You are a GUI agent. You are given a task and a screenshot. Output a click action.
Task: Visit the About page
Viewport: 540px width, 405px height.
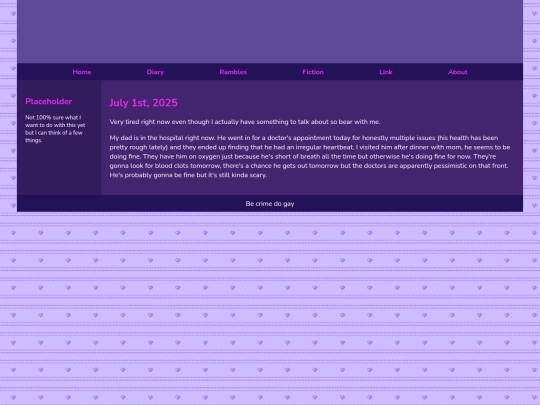(x=458, y=72)
